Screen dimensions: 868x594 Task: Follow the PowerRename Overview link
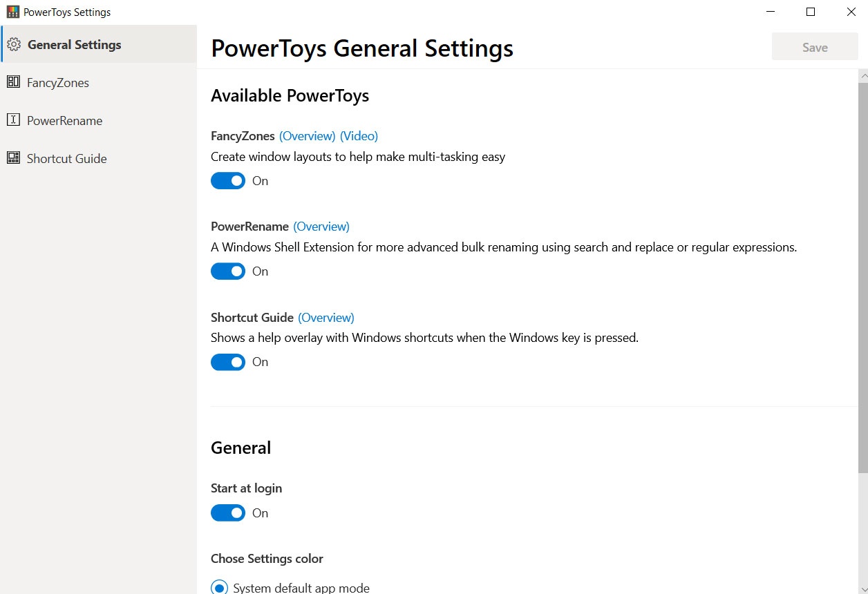coord(321,227)
